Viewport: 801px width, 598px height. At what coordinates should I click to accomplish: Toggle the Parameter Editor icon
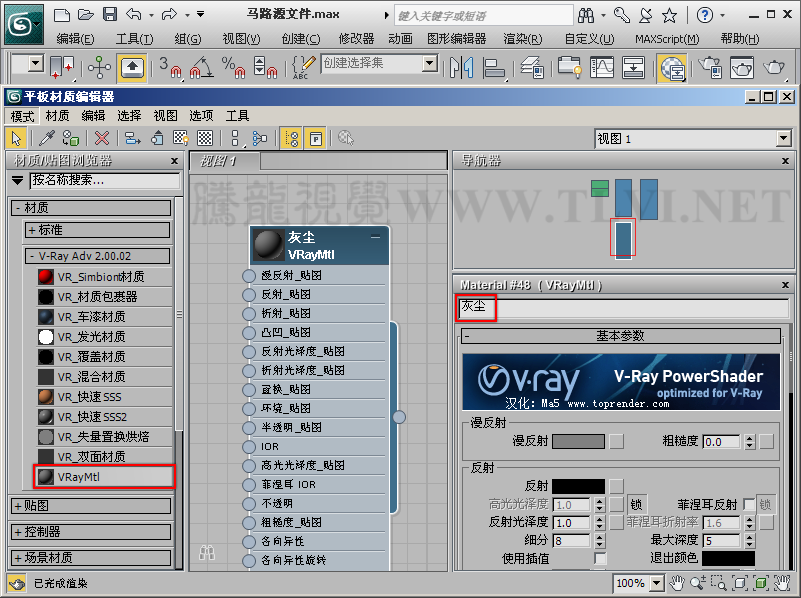316,138
